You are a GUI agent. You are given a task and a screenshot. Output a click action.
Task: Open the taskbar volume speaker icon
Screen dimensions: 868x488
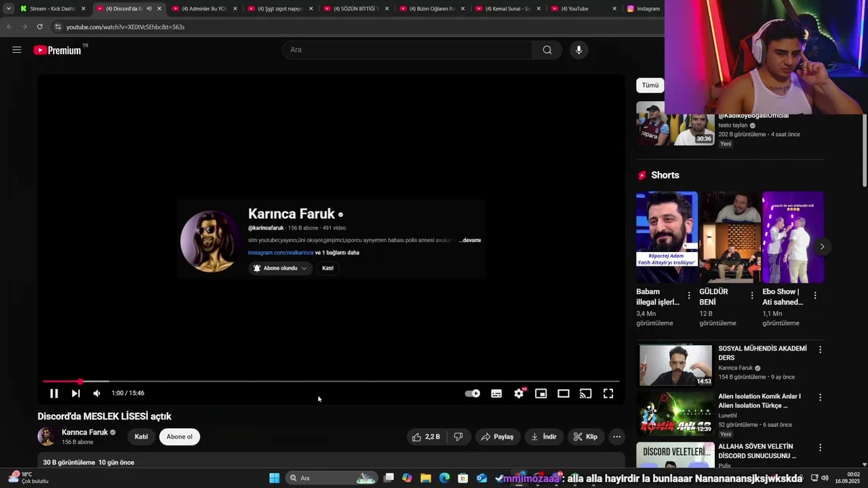coord(826,478)
